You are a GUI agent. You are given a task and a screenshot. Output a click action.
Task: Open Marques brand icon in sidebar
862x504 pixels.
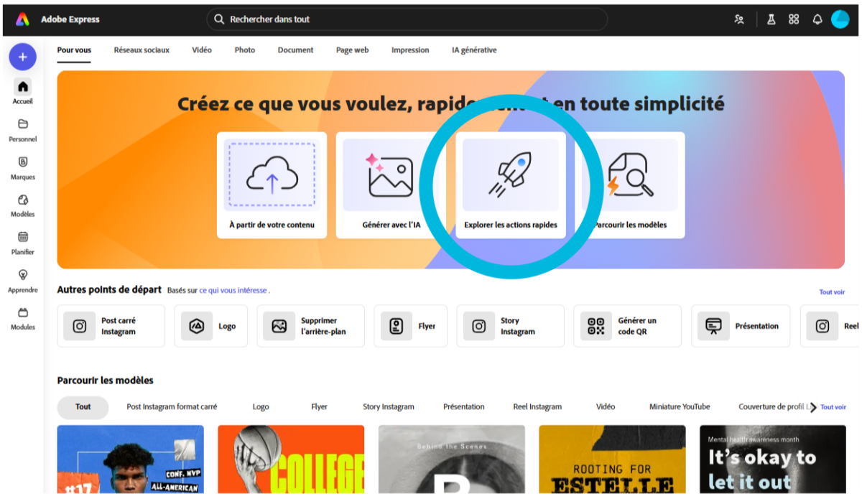(23, 167)
